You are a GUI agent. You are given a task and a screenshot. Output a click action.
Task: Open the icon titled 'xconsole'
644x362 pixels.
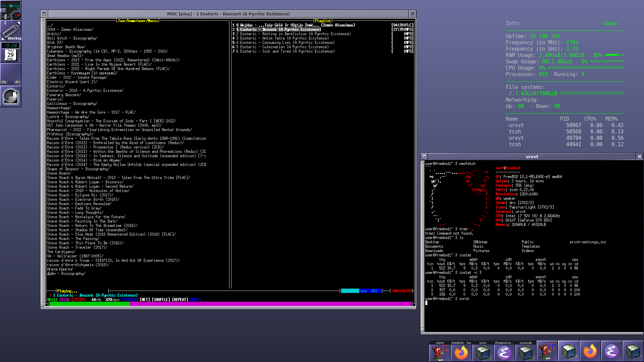(526, 351)
